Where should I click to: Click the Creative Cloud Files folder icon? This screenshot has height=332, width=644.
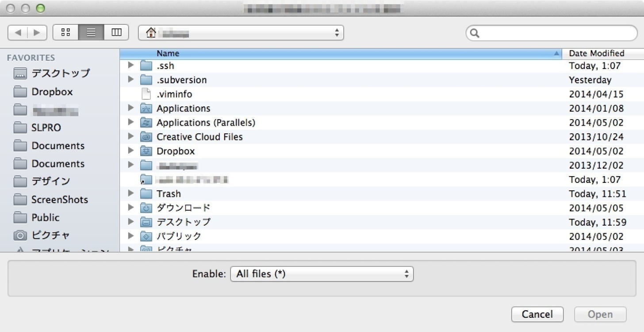click(x=146, y=137)
